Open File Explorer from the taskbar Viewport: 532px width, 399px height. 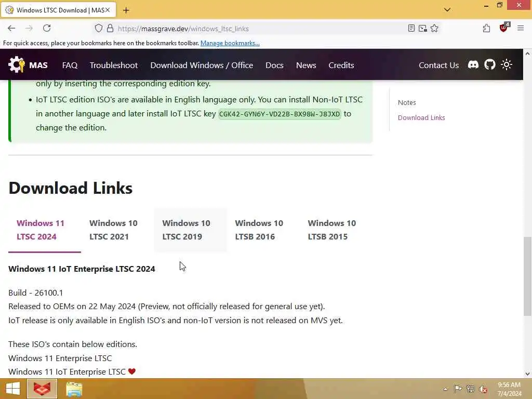[74, 389]
